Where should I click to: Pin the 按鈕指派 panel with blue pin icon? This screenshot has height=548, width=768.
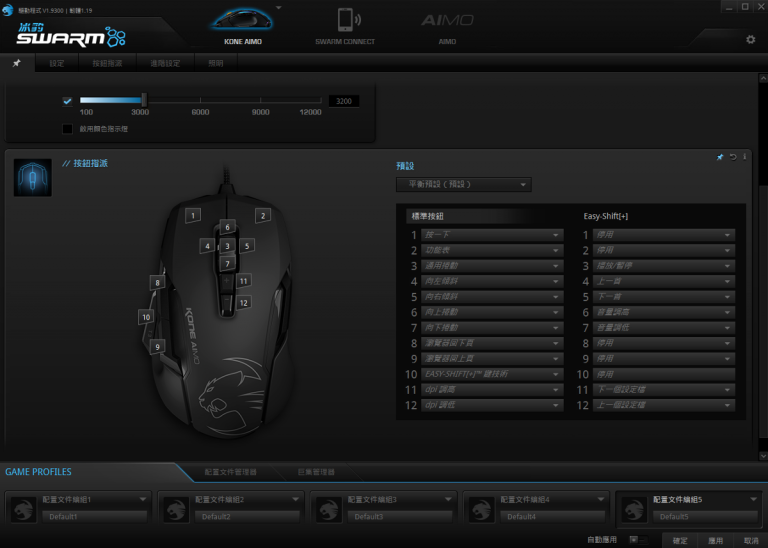[720, 157]
